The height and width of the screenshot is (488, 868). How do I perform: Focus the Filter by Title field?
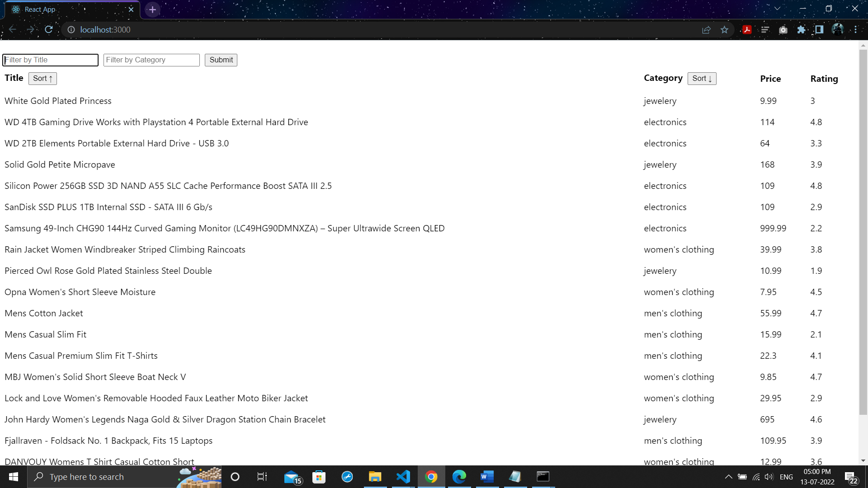click(x=50, y=60)
